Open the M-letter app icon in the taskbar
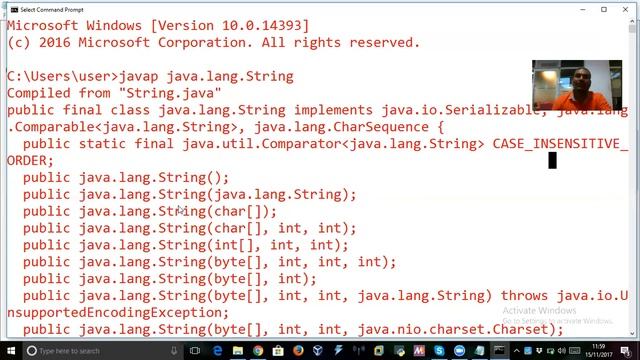This screenshot has height=360, width=640. pyautogui.click(x=419, y=351)
